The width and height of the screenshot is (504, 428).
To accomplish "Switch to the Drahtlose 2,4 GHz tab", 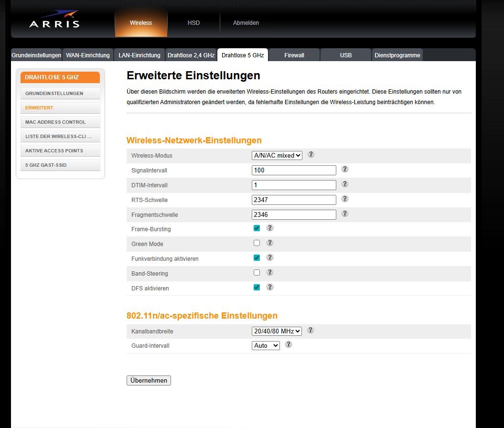I will coord(191,55).
